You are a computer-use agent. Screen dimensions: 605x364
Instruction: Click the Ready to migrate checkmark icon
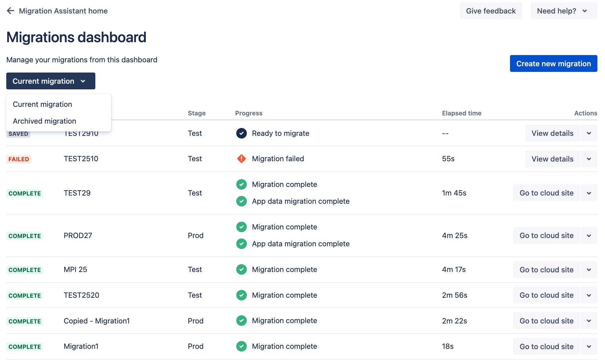click(x=241, y=133)
